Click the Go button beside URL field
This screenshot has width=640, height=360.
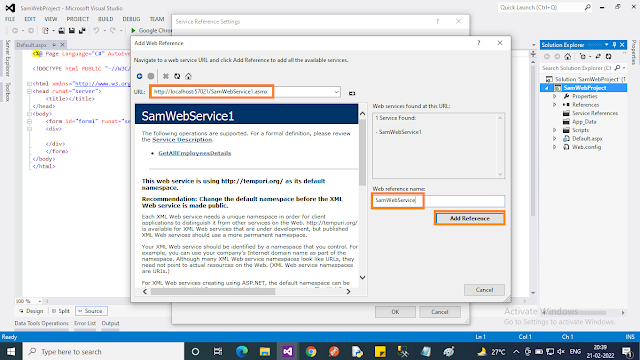point(352,93)
